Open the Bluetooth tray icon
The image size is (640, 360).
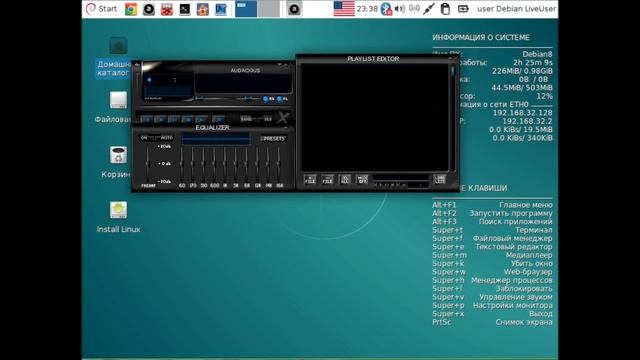coord(386,9)
